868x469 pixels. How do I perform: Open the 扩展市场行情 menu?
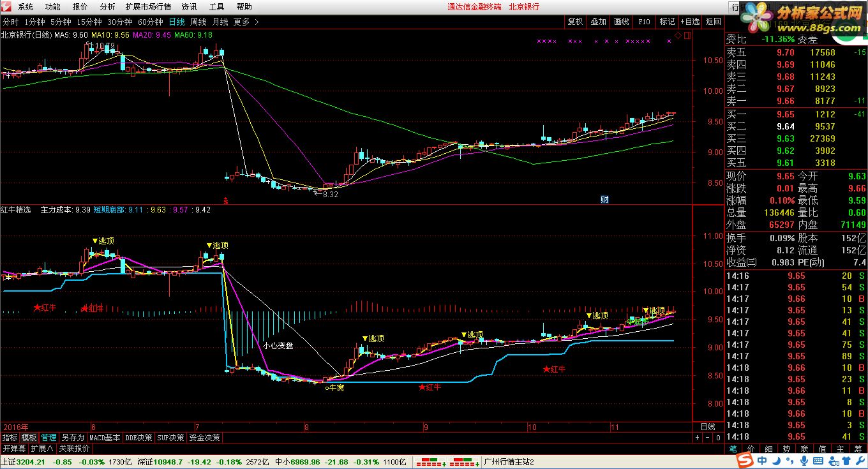148,6
